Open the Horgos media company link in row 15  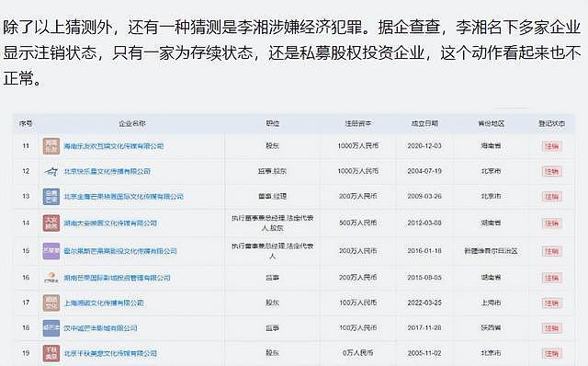point(120,251)
